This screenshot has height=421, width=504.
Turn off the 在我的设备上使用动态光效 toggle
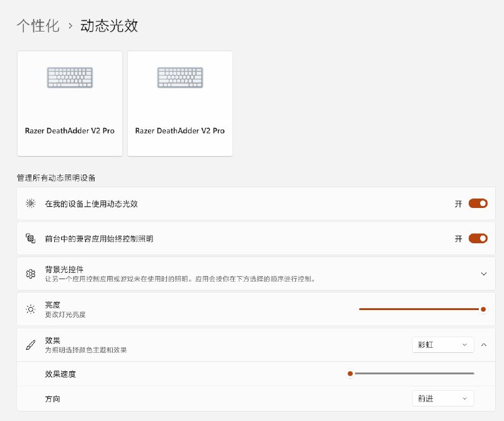(x=478, y=204)
